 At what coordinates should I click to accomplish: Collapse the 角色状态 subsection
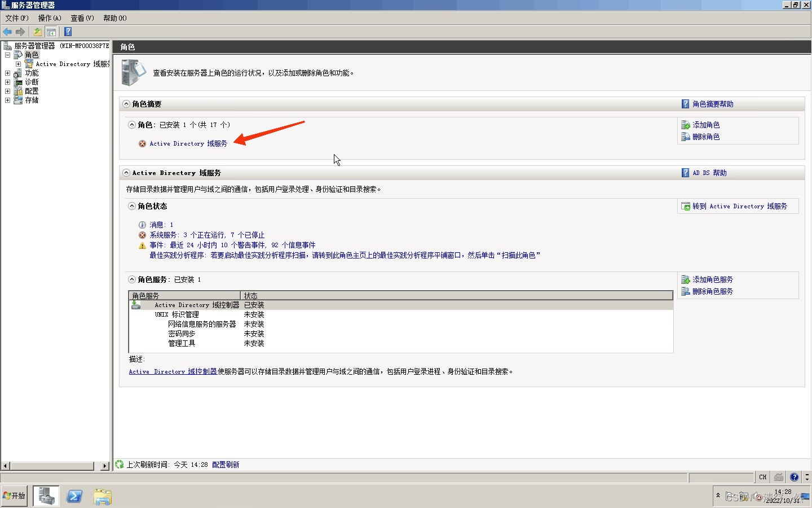pos(131,206)
